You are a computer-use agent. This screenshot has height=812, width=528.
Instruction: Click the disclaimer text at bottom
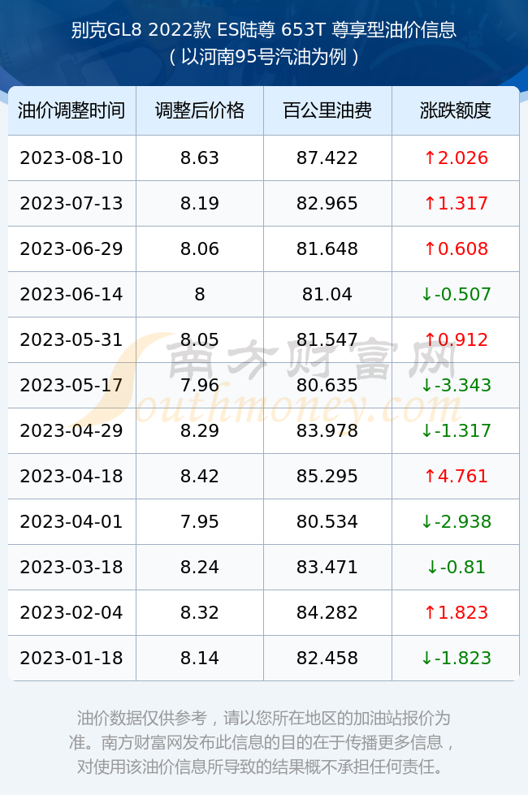(264, 742)
